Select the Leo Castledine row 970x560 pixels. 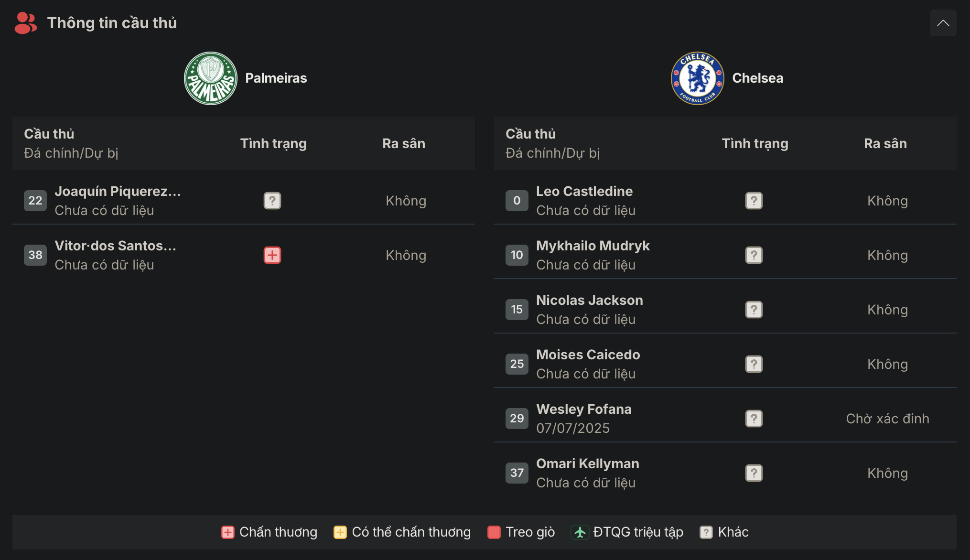[725, 201]
